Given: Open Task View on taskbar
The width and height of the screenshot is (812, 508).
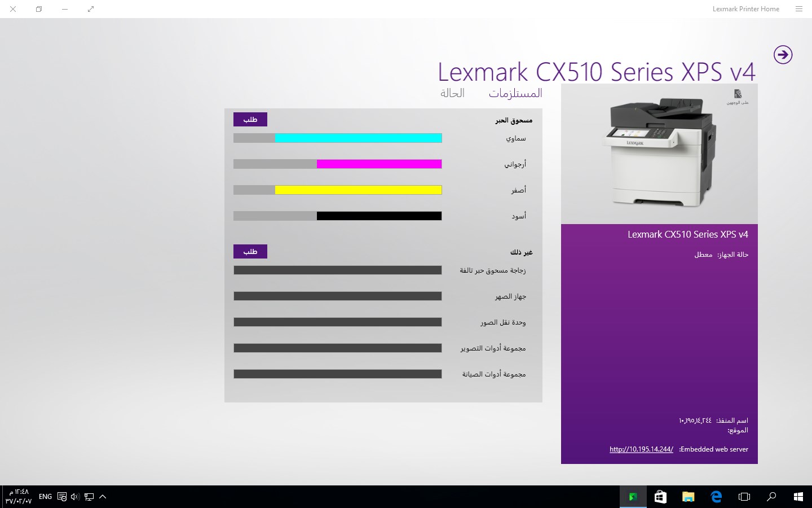Looking at the screenshot, I should coord(744,497).
